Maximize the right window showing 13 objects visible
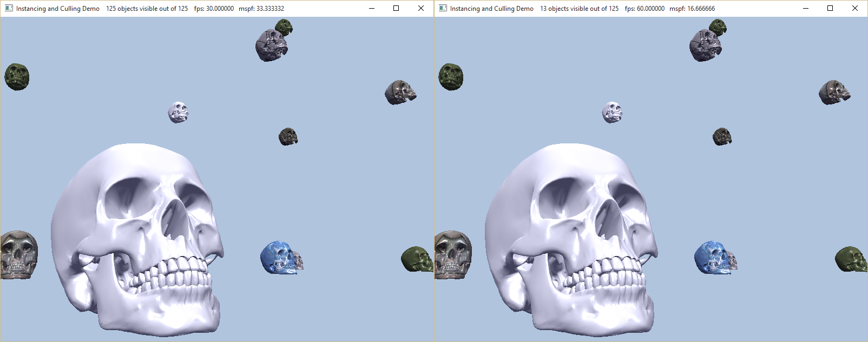 click(830, 8)
